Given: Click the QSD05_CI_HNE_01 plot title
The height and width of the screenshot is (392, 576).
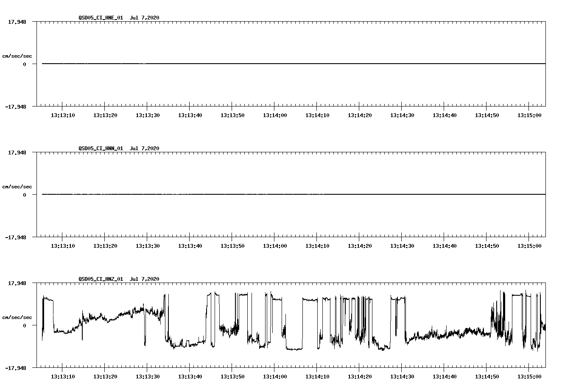Looking at the screenshot, I should point(119,17).
